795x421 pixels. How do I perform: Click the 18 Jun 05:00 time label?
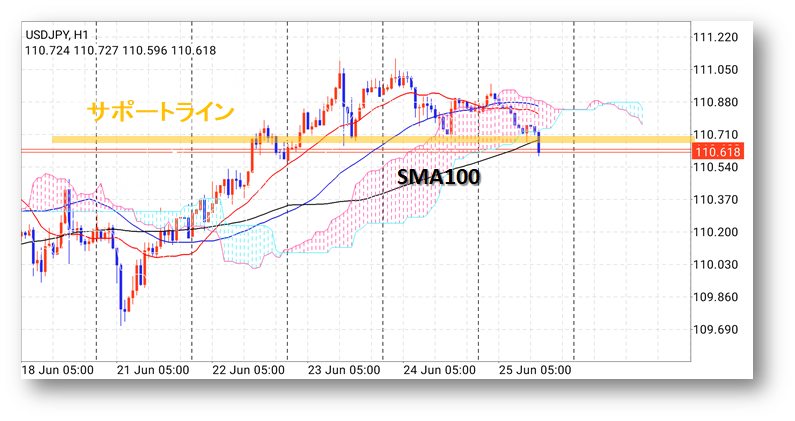pyautogui.click(x=58, y=370)
